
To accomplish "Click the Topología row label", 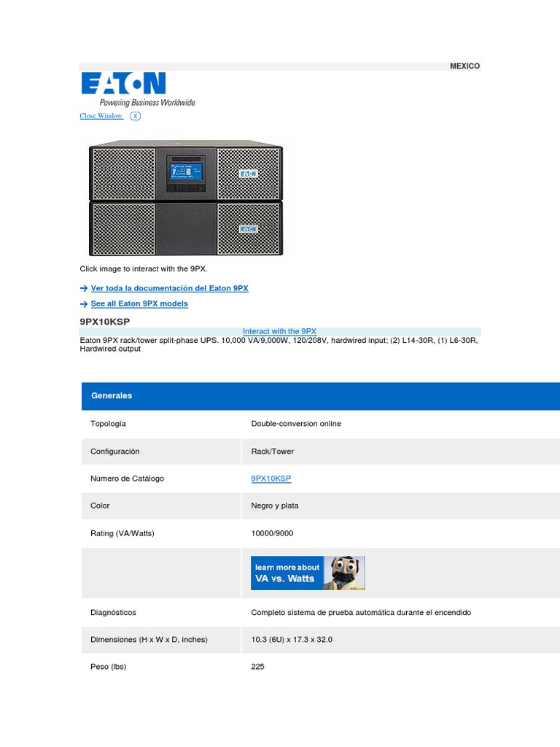I will pyautogui.click(x=108, y=424).
